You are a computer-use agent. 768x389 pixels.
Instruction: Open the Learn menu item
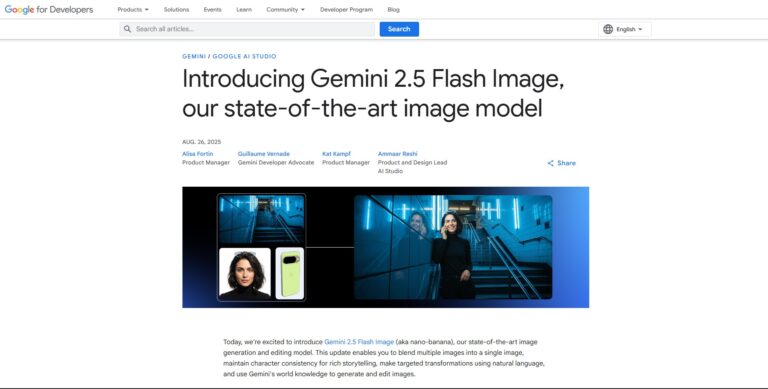tap(244, 9)
